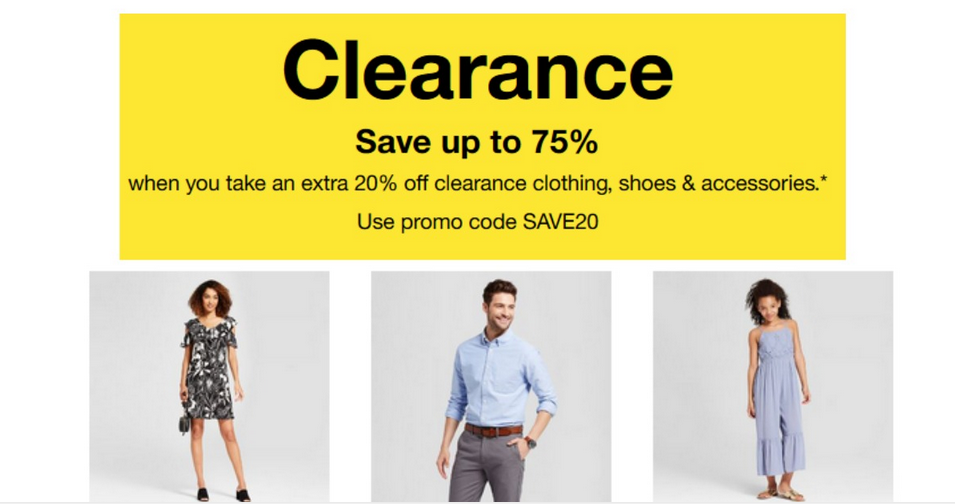This screenshot has height=504, width=955.
Task: Click the Clearance headline in the banner
Action: point(478,70)
